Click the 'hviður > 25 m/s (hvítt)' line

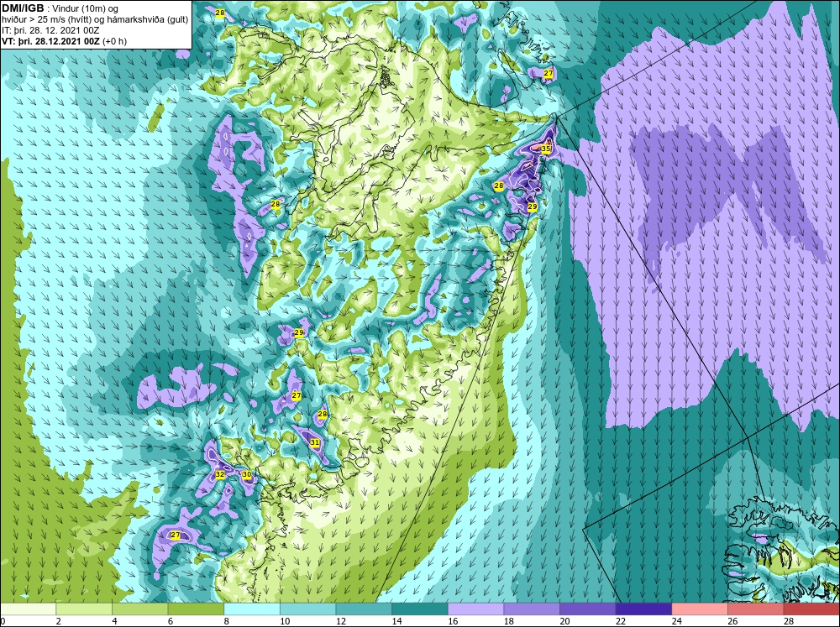tap(50, 19)
